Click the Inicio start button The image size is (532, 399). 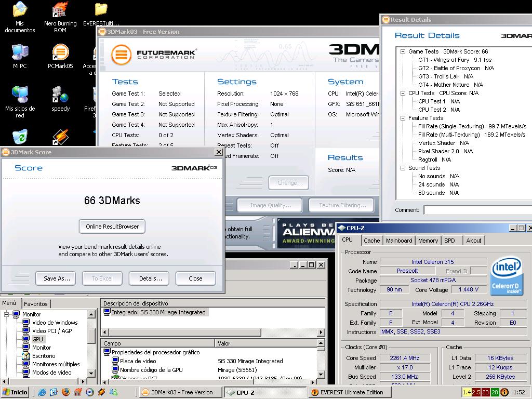[15, 392]
